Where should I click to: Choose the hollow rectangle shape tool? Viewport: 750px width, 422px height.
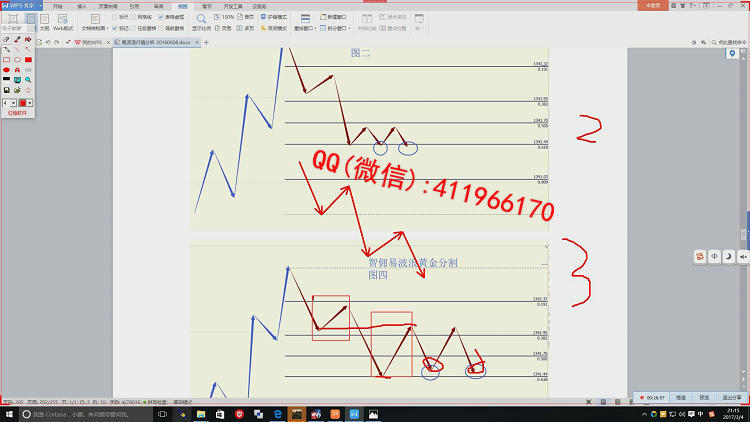(6, 59)
